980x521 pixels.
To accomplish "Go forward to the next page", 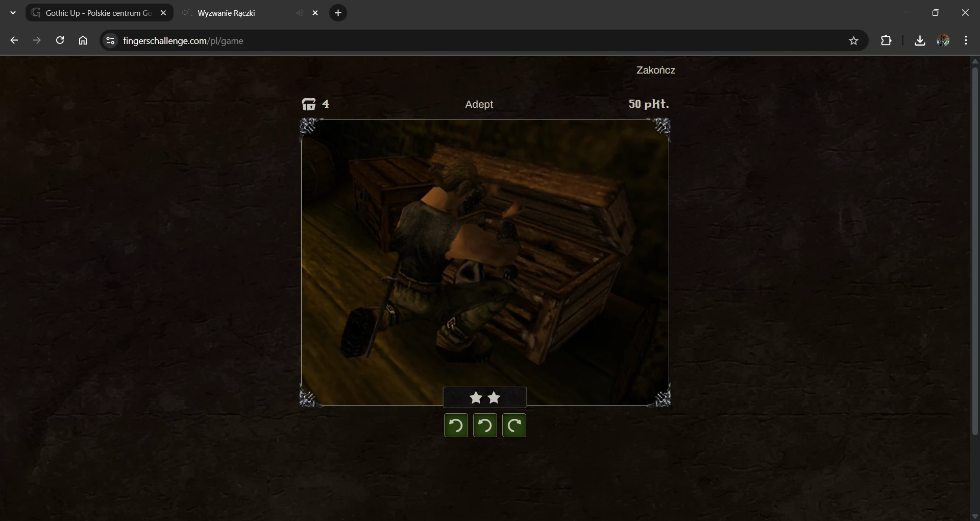I will [x=37, y=40].
